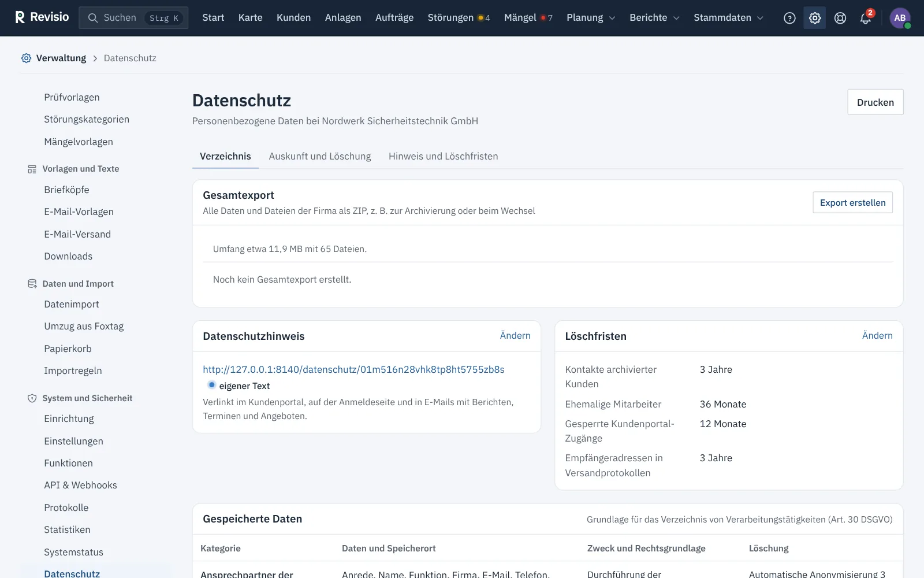This screenshot has height=578, width=924.
Task: Click the System und Sicherheit shield icon
Action: [x=32, y=398]
